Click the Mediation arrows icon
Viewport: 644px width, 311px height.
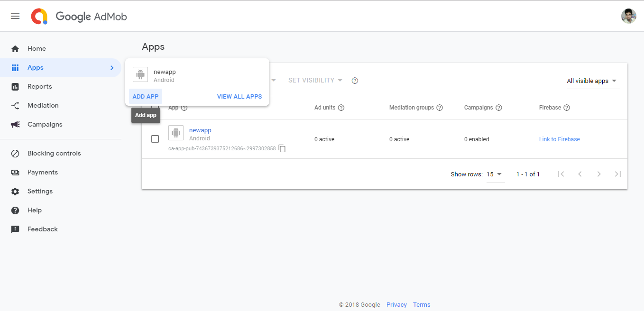15,106
